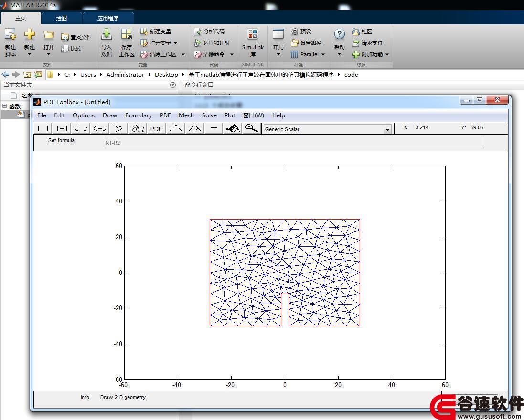Select the draw rectangle tool
The image size is (524, 420).
(43, 128)
